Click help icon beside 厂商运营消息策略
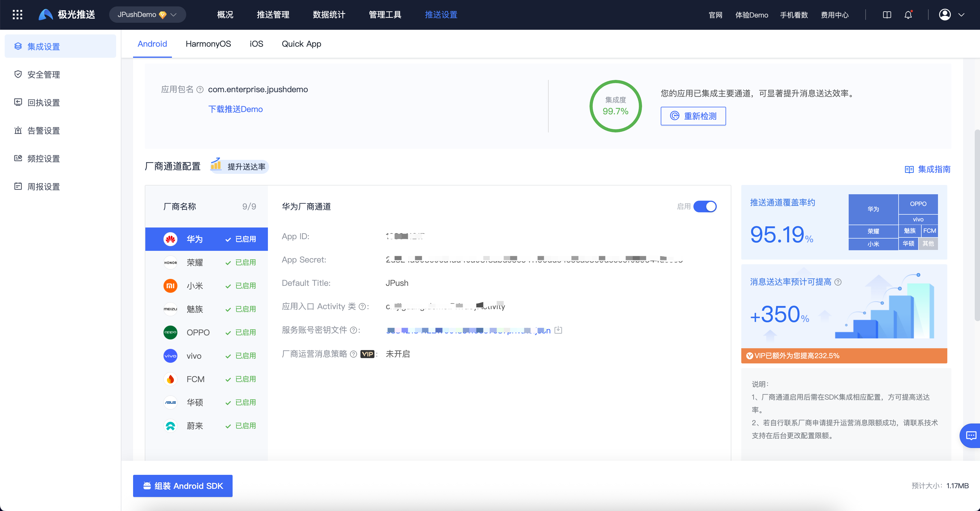980x511 pixels. point(353,354)
